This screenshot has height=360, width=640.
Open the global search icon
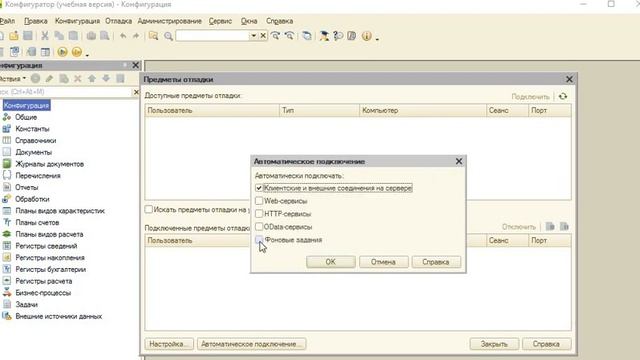(153, 36)
